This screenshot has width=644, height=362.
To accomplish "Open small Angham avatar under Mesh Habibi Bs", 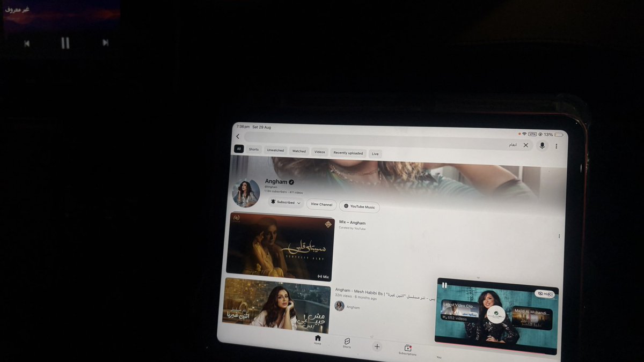I will pyautogui.click(x=339, y=306).
